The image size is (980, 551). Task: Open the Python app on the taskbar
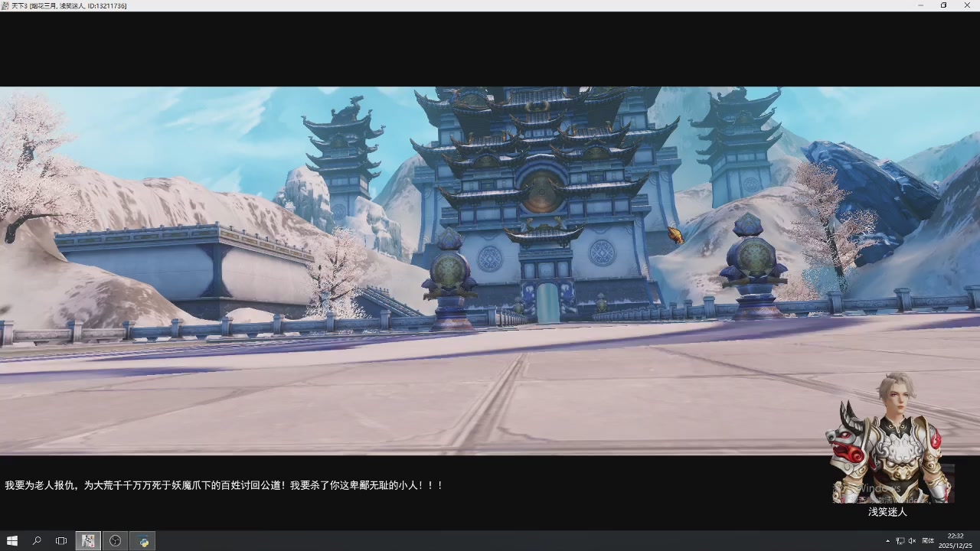pos(143,541)
